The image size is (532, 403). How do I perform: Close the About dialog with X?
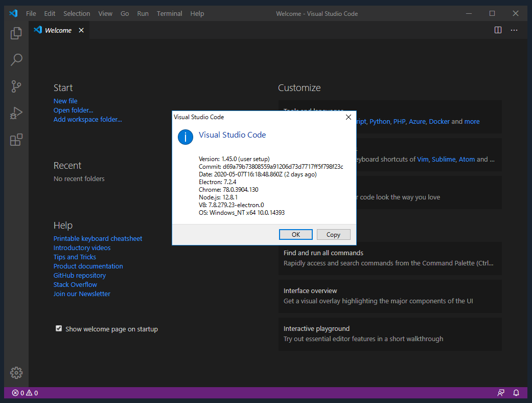[348, 117]
